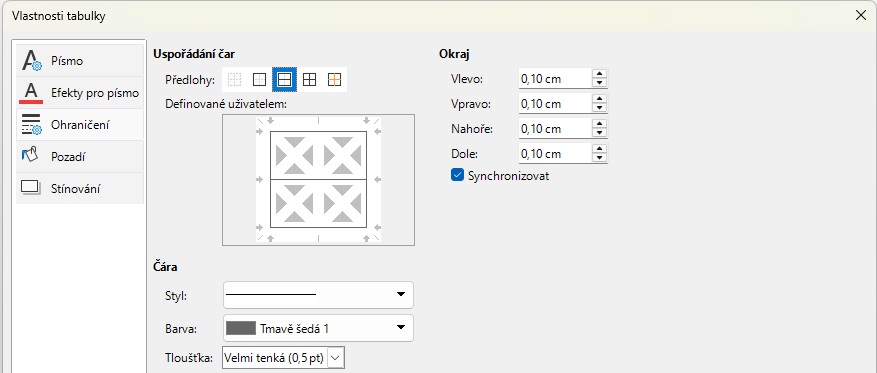Decrease the Vlevo margin value
This screenshot has height=373, width=877.
point(600,83)
